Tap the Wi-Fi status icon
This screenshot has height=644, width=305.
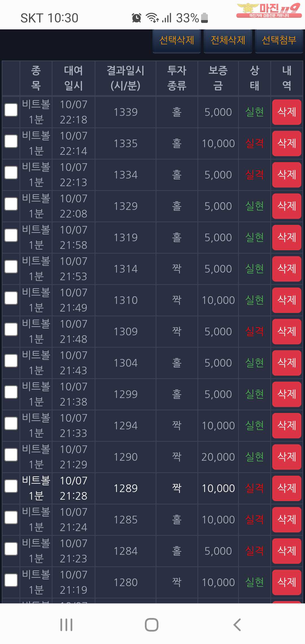click(x=152, y=18)
